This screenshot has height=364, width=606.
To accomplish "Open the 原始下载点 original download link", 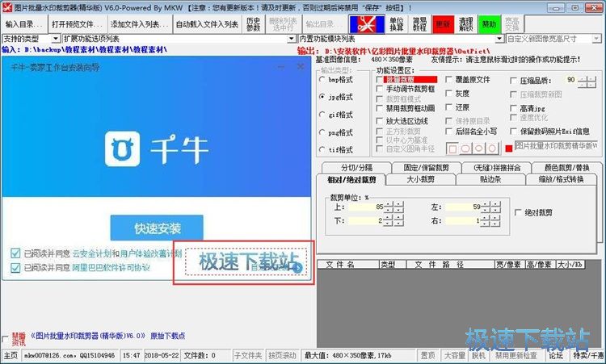I will 167,336.
